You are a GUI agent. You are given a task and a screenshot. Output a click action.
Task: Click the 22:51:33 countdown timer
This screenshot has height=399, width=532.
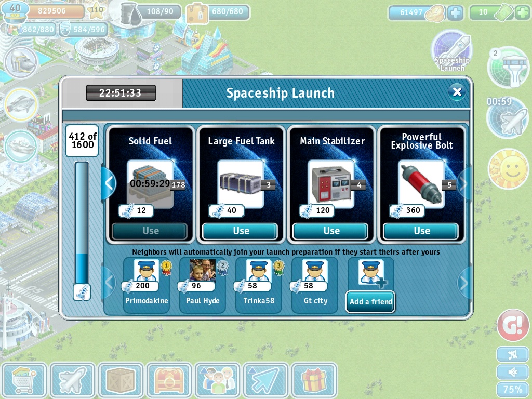(x=121, y=92)
